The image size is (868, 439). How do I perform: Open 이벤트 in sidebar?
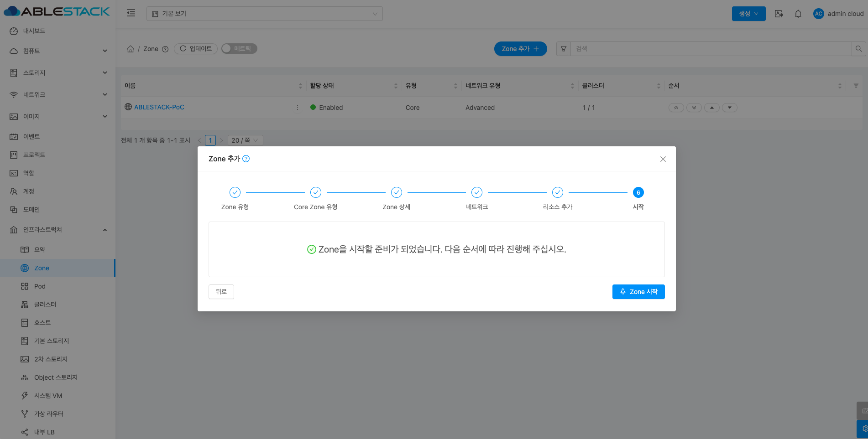58,137
